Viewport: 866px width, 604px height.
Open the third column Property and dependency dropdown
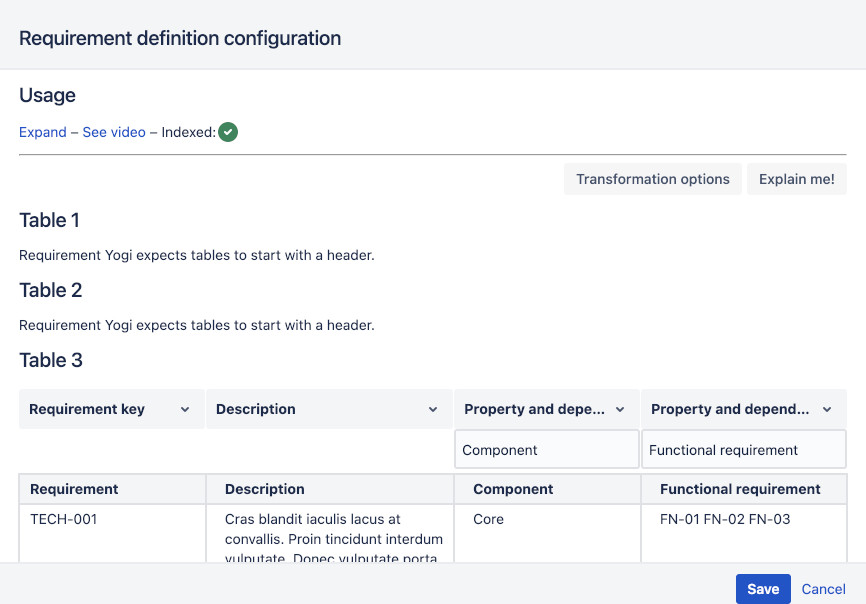click(x=546, y=409)
